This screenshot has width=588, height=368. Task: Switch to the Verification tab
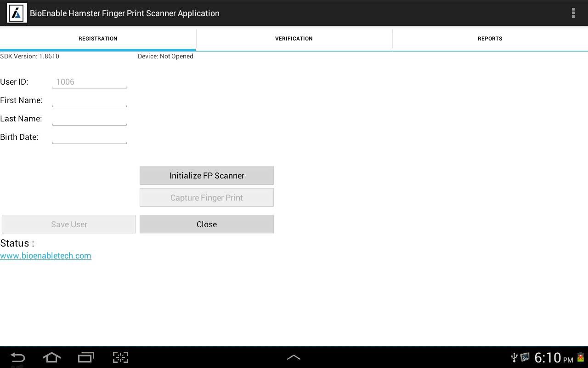pos(294,39)
